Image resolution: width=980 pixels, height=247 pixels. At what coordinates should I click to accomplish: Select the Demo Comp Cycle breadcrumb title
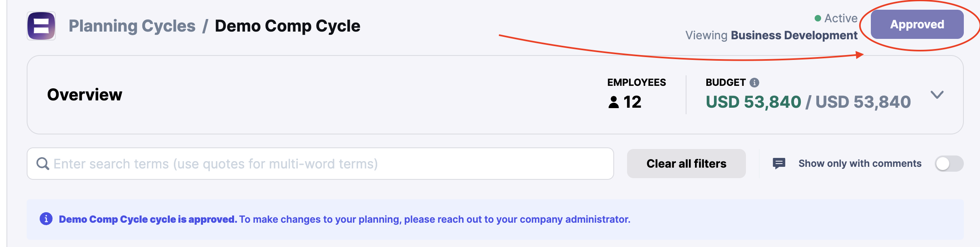pos(287,26)
